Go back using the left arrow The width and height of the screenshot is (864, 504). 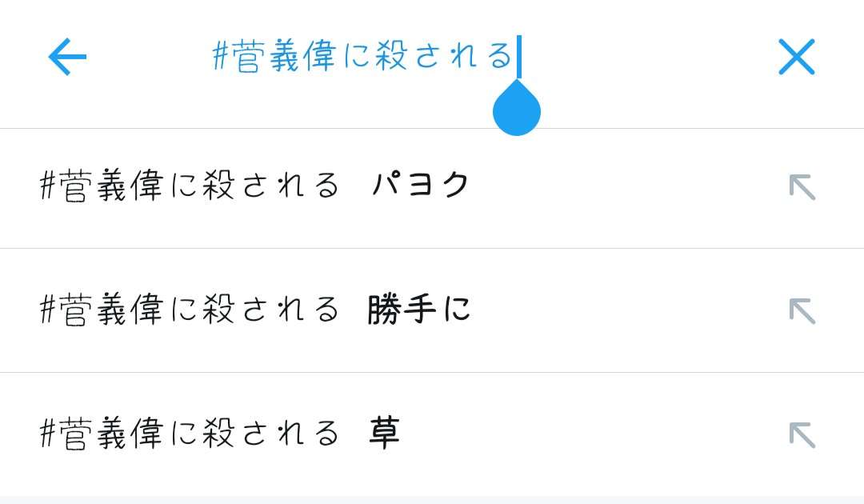[x=67, y=57]
